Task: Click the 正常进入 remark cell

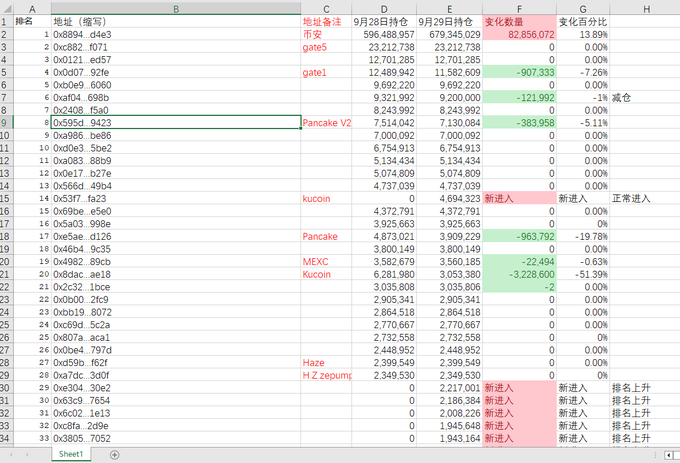Action: point(645,199)
